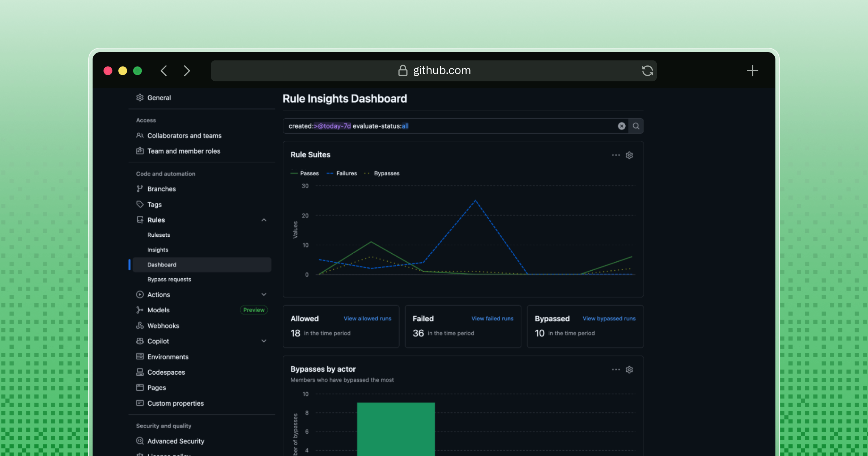Expand the Copilot section
Viewport: 868px width, 456px height.
pos(264,341)
